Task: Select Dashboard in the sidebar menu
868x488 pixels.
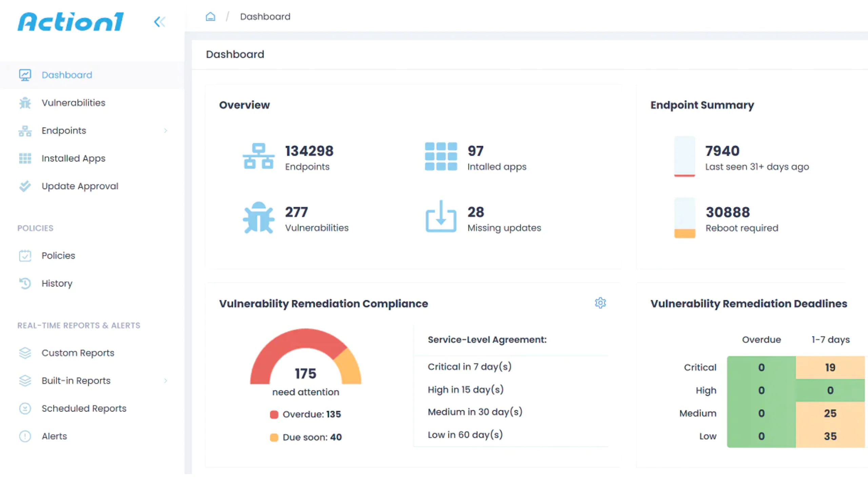Action: click(x=66, y=75)
